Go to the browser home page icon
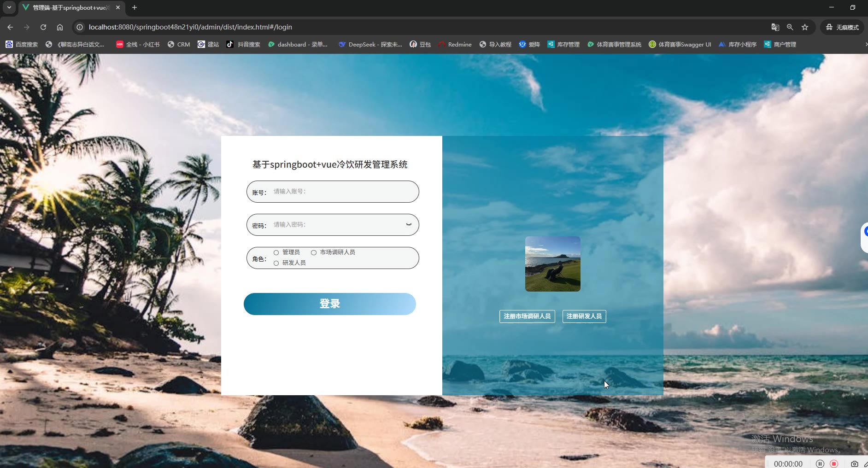The image size is (868, 468). (60, 27)
